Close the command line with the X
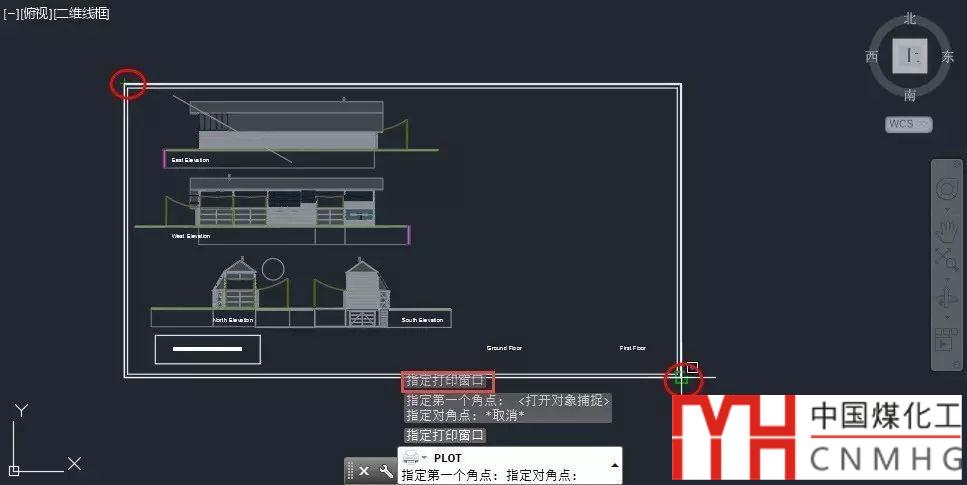This screenshot has width=967, height=485. pyautogui.click(x=364, y=471)
